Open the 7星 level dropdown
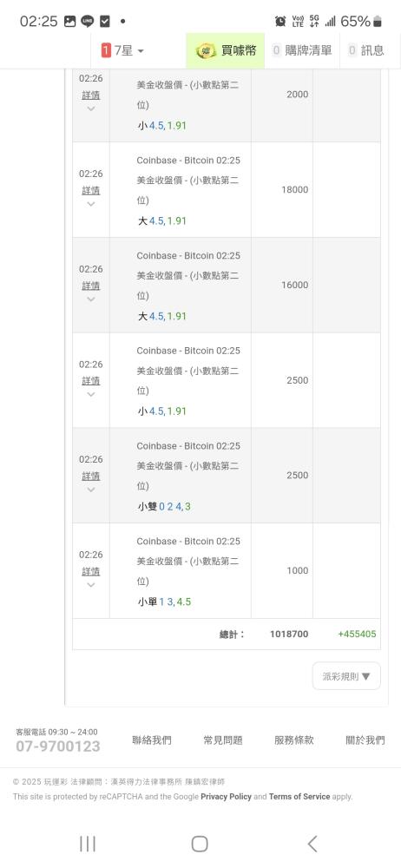401x868 pixels. [x=122, y=51]
